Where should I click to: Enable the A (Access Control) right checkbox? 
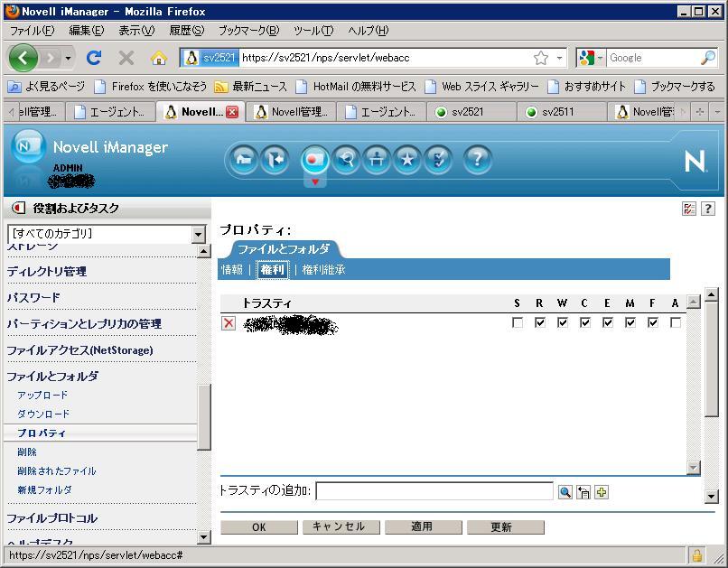[676, 322]
